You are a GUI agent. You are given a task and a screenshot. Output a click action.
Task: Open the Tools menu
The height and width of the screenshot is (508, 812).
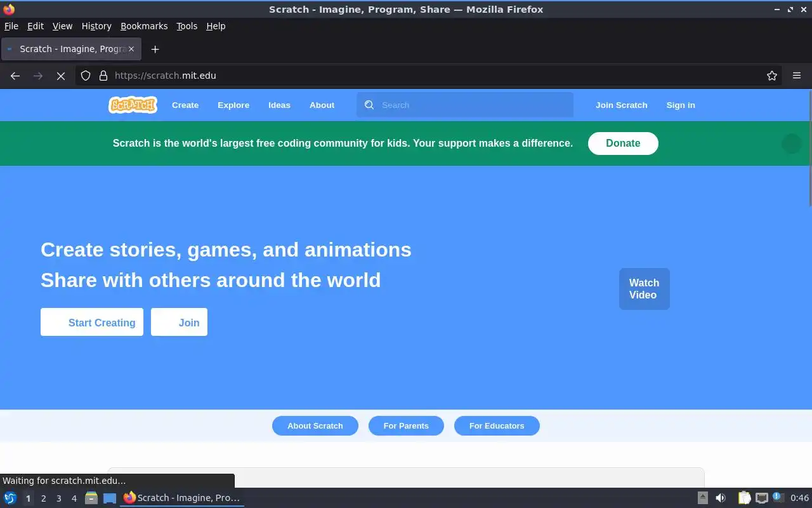pyautogui.click(x=187, y=26)
